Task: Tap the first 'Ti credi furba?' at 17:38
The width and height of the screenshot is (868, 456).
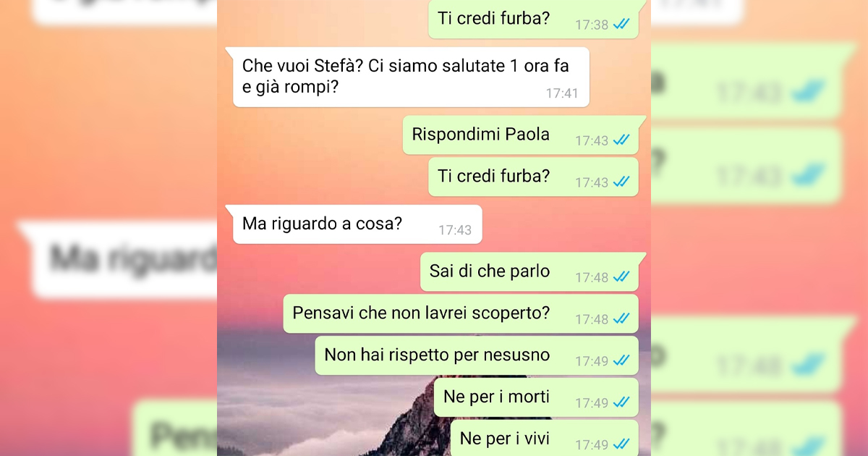Action: [x=533, y=19]
